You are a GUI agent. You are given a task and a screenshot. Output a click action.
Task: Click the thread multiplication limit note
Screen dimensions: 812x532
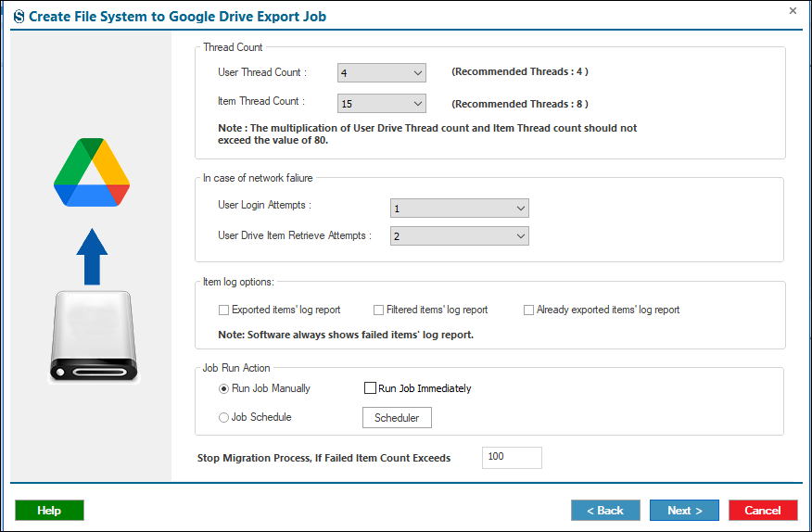(427, 133)
